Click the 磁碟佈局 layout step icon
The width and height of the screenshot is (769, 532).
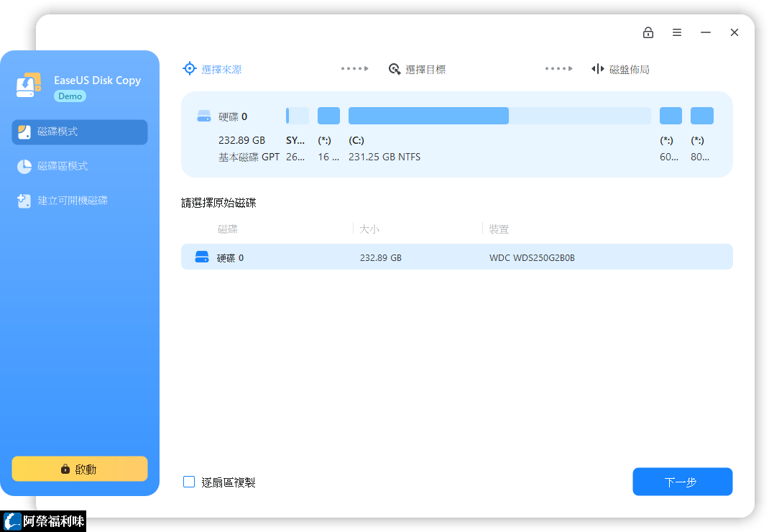(597, 69)
